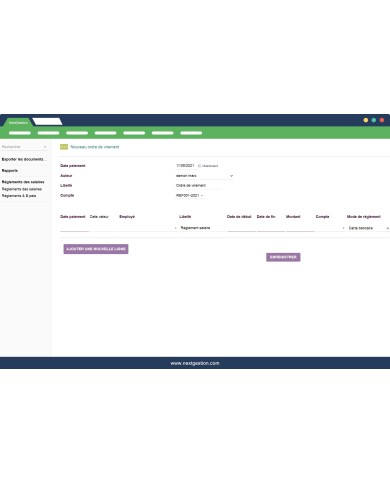Select the blank white browser tab
Viewport: 390px width, 484px height.
click(48, 122)
